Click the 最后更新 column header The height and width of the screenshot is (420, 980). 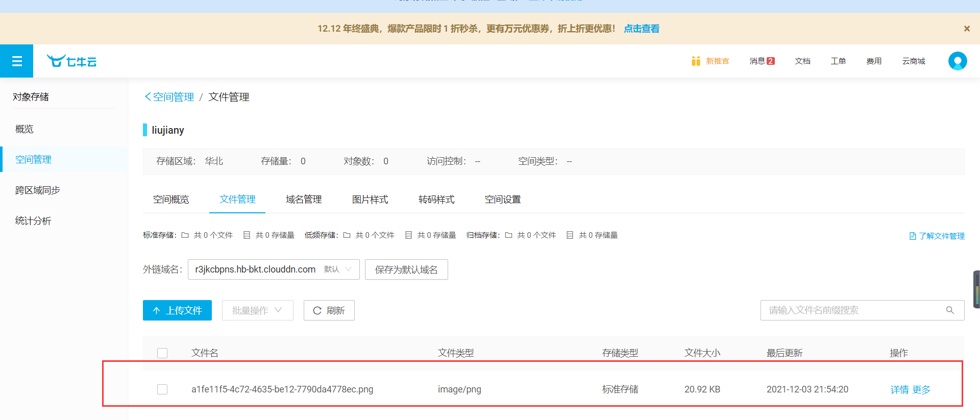point(785,353)
